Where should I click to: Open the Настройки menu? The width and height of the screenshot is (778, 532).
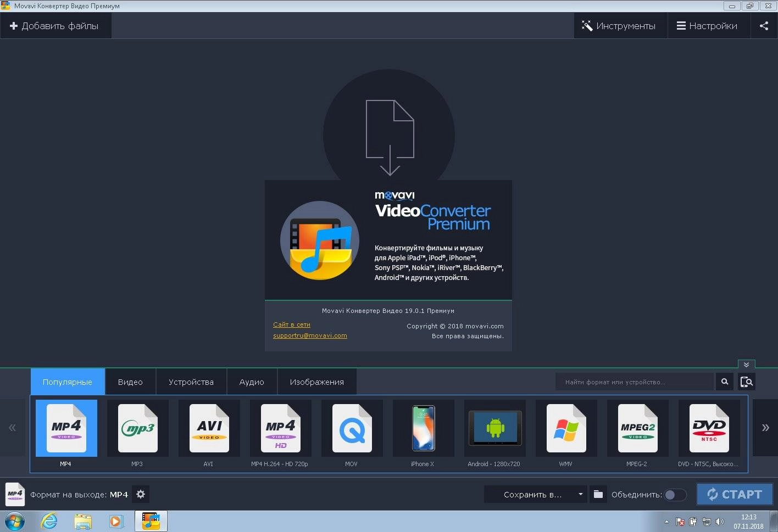(x=708, y=26)
